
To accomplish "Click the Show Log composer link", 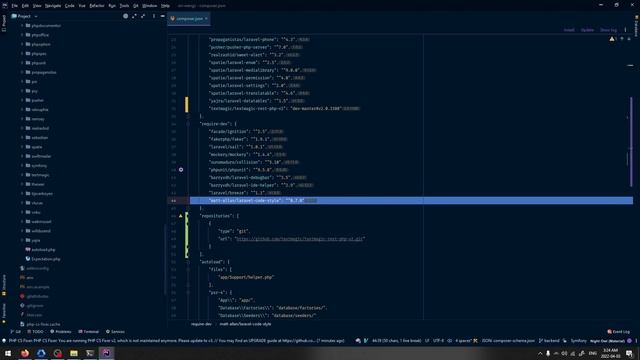I will pyautogui.click(x=608, y=30).
